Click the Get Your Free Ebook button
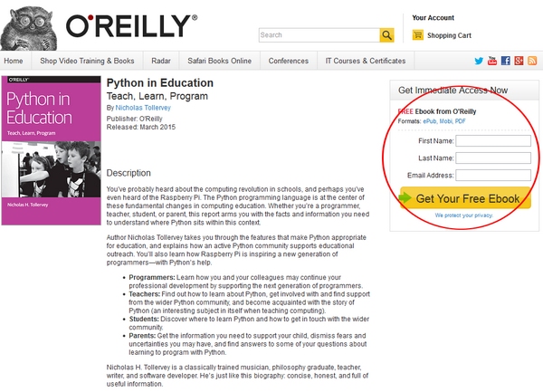 pos(465,198)
